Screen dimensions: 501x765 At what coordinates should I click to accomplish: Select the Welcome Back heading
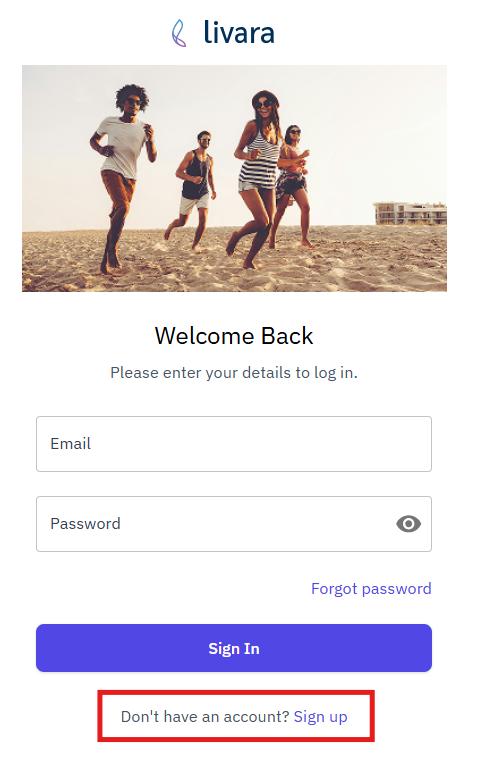pyautogui.click(x=234, y=336)
